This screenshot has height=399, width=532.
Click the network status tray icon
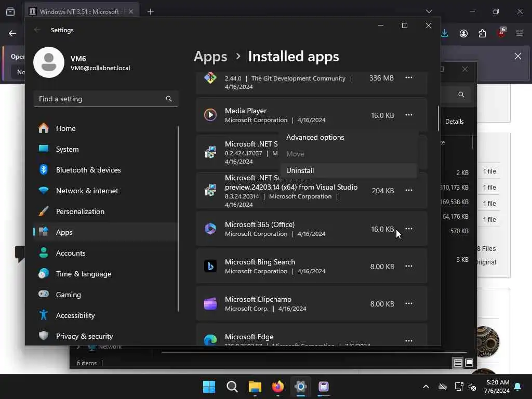click(459, 387)
